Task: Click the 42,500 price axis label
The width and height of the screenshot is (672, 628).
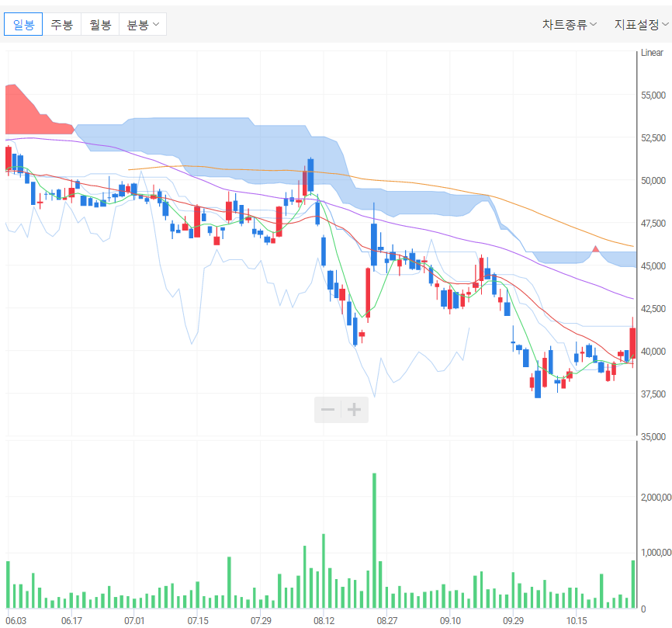Action: click(x=653, y=309)
